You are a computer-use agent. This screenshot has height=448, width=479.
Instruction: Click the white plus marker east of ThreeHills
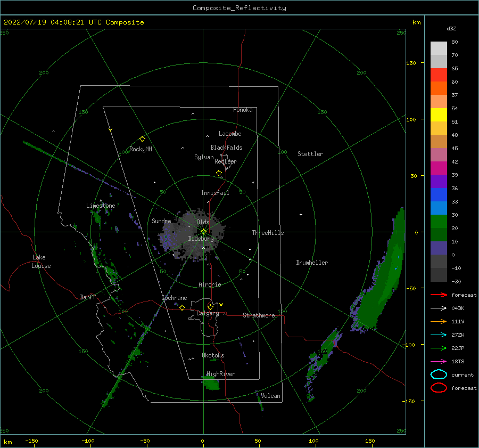[301, 214]
